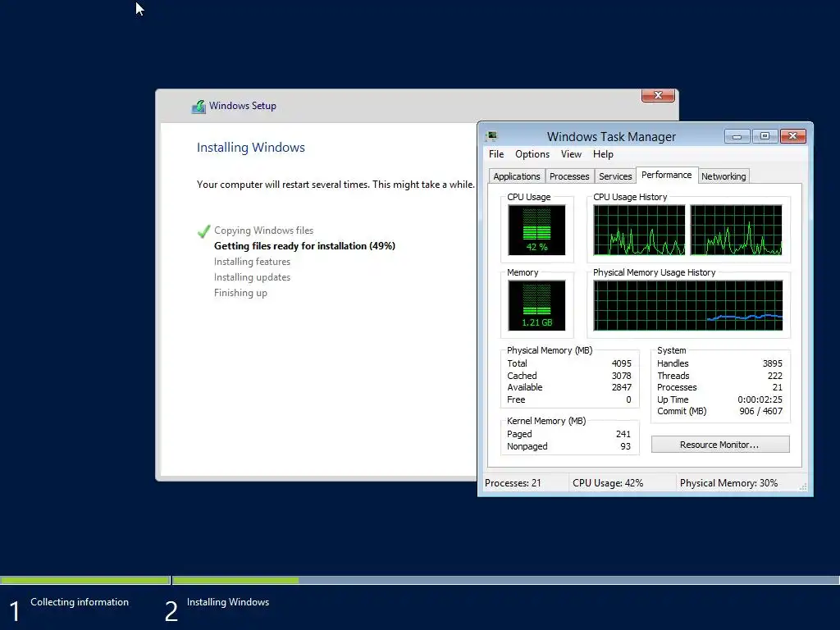
Task: Click the Task Manager resize grip
Action: [x=803, y=486]
